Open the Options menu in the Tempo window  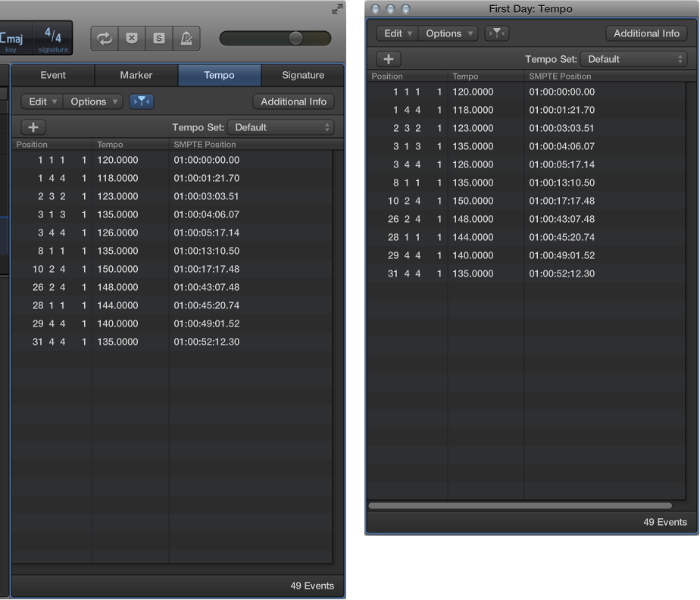[x=448, y=33]
